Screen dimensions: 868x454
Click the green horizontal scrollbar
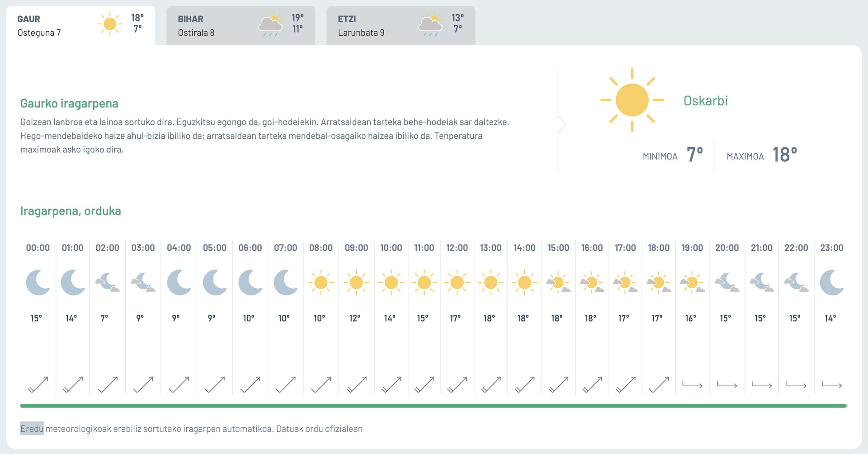pyautogui.click(x=433, y=406)
